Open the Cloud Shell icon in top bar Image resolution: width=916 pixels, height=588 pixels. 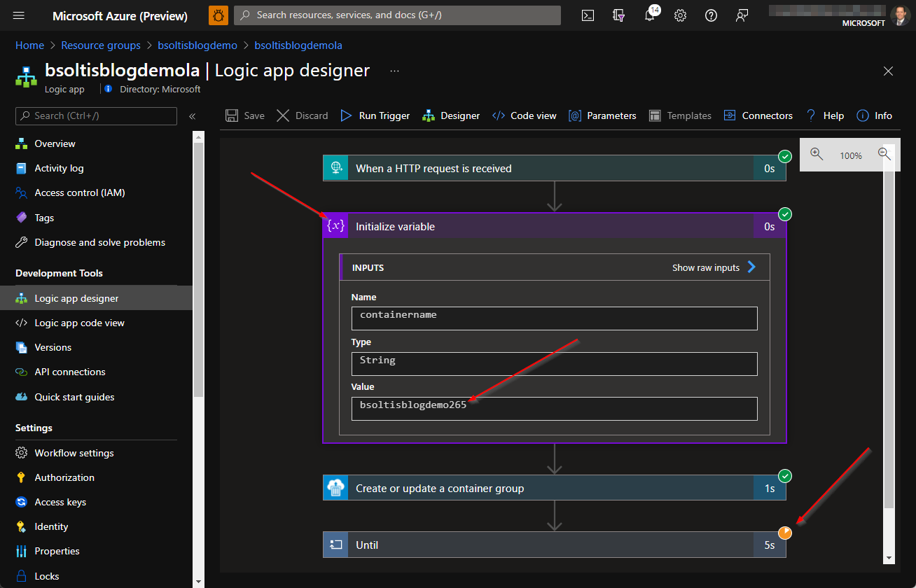coord(588,15)
